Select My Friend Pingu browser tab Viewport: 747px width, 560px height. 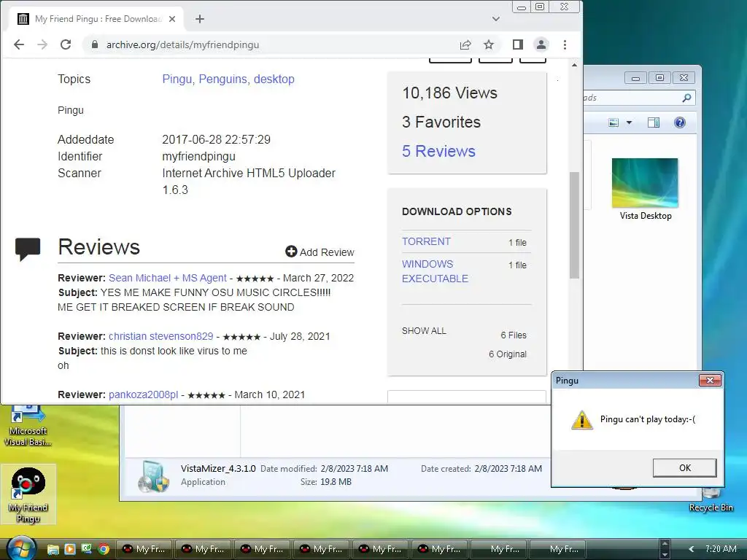coord(97,19)
